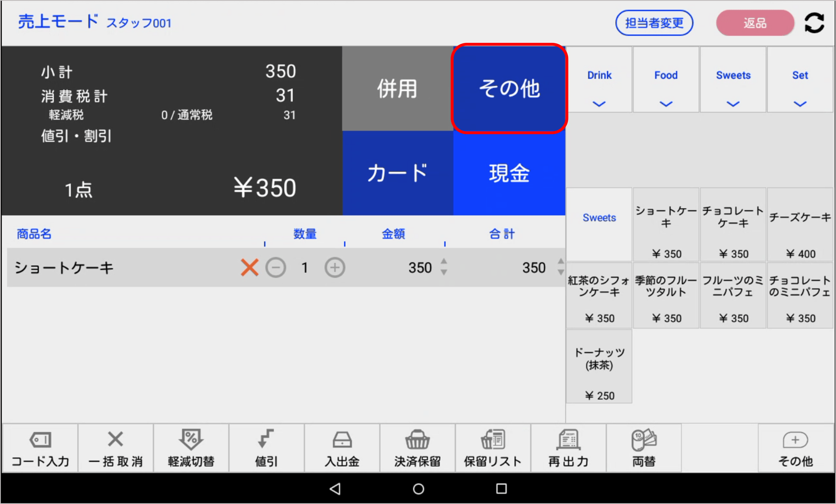Click the 一括取消 batch cancel icon

pyautogui.click(x=115, y=448)
